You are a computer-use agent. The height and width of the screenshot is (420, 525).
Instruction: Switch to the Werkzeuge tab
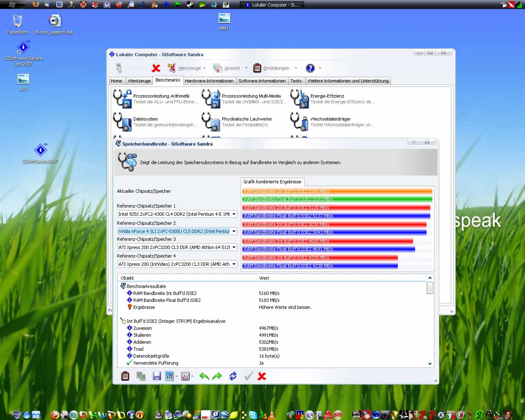139,81
